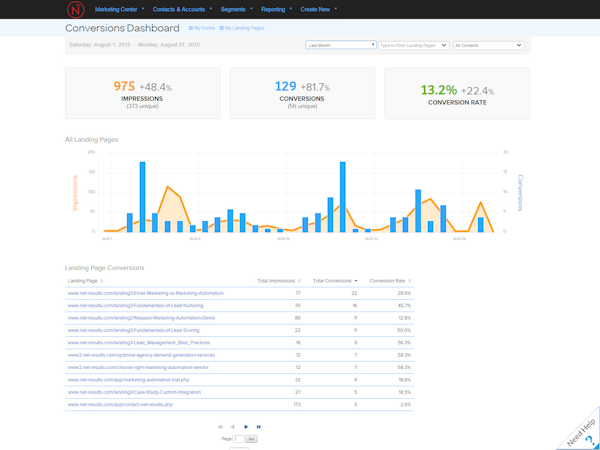Open the Marketing Center menu

click(119, 9)
